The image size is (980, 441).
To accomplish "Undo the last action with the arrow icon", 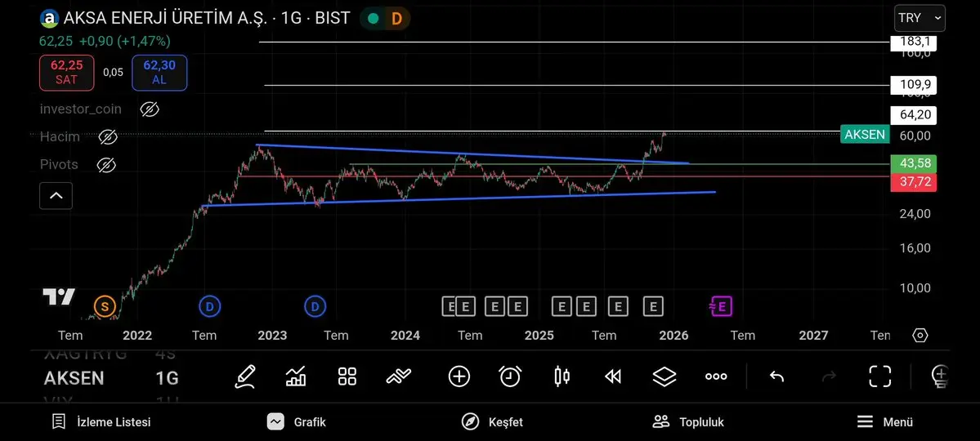I will (x=776, y=376).
